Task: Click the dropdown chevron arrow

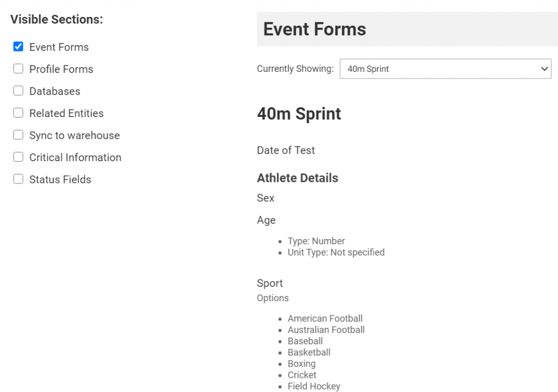Action: (x=544, y=69)
